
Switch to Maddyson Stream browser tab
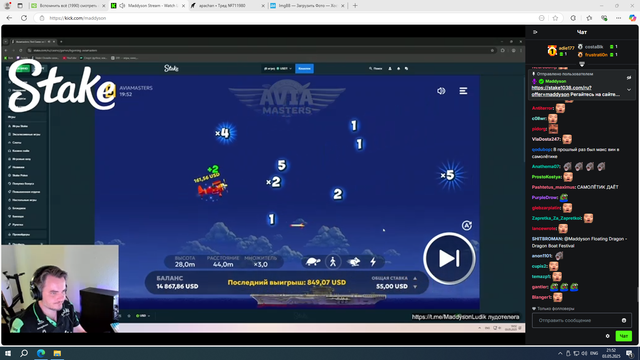point(149,6)
